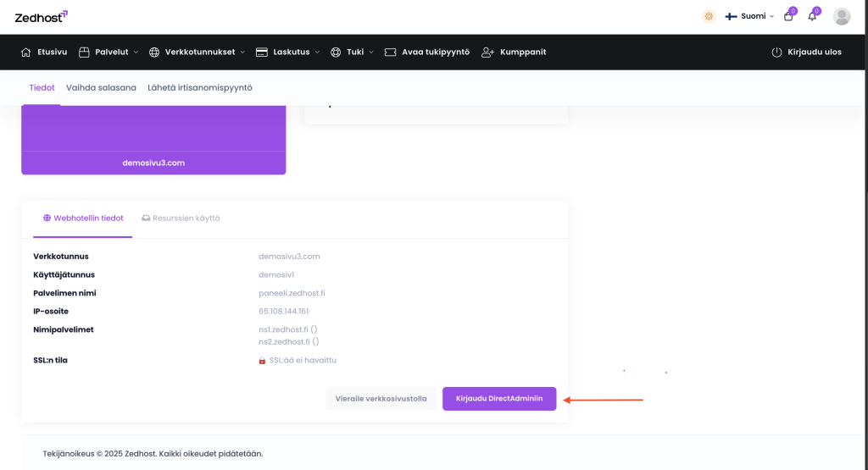
Task: Click Vieraile verkkosivustolla button
Action: point(381,399)
